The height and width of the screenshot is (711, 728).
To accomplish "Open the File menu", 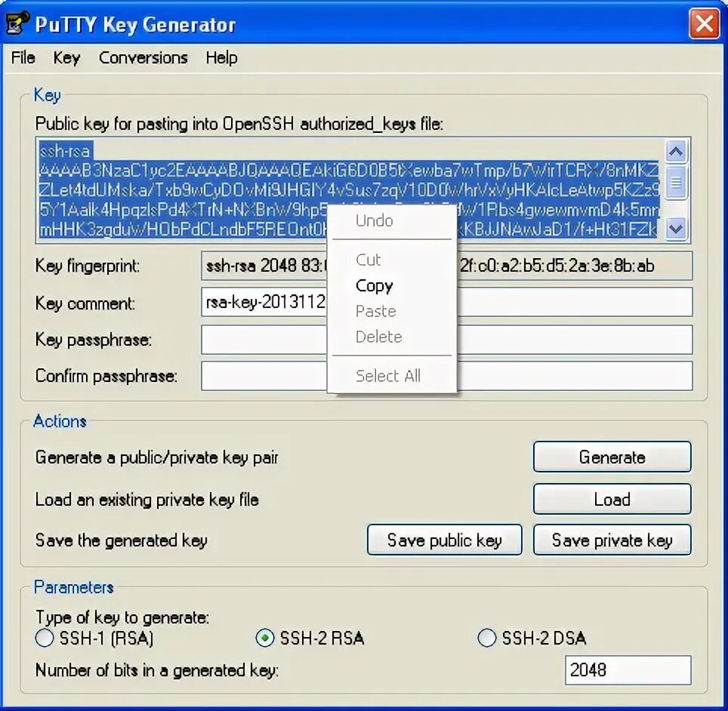I will pos(23,57).
